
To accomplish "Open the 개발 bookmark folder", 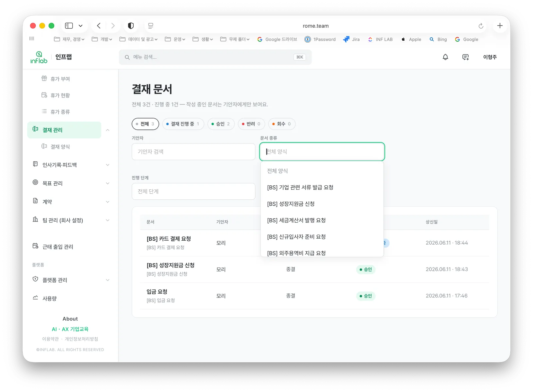I will 102,39.
